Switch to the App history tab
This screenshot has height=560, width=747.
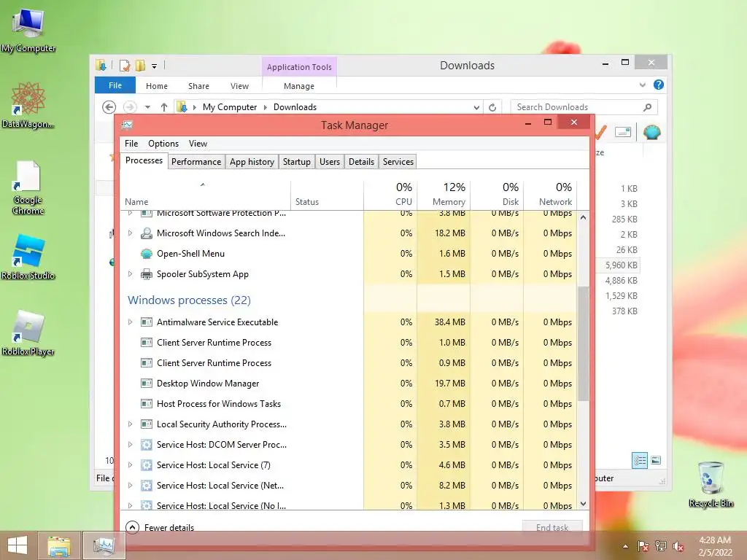252,161
